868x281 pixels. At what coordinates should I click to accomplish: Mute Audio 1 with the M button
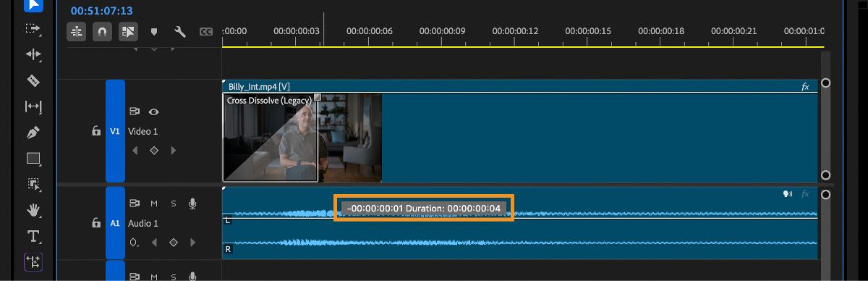point(154,204)
